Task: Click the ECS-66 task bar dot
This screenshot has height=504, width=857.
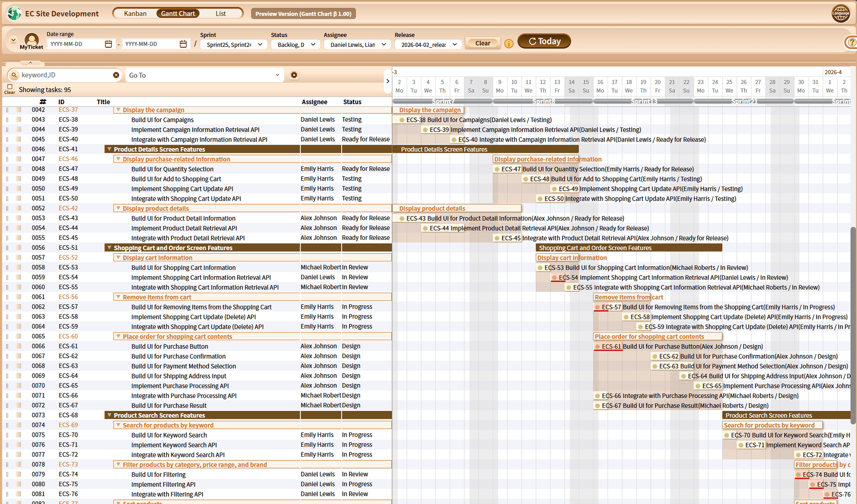Action: click(x=597, y=396)
